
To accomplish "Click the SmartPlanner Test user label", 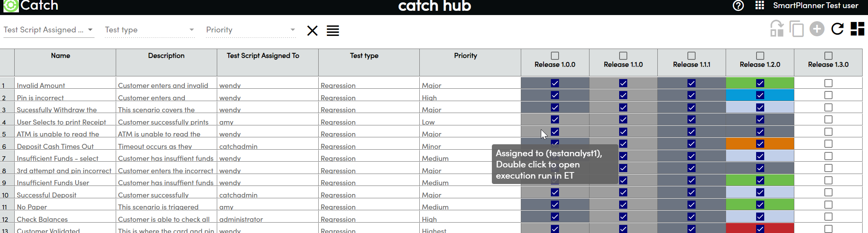I will pos(816,5).
